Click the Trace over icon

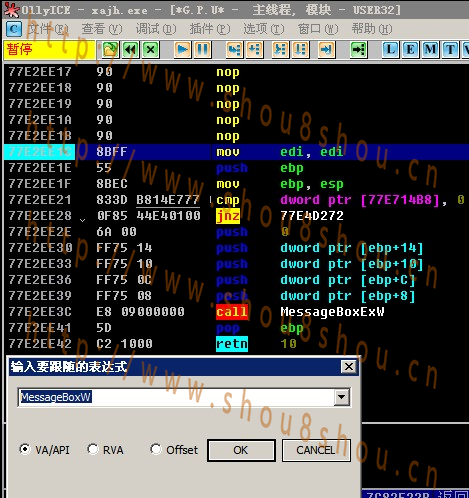pos(301,50)
